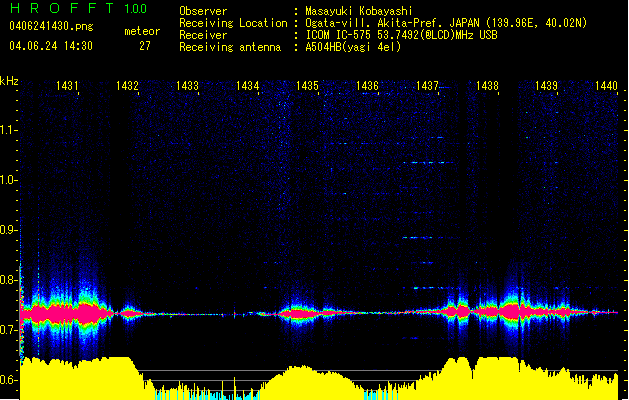Click time marker 1431
629x400 pixels.
tap(67, 86)
